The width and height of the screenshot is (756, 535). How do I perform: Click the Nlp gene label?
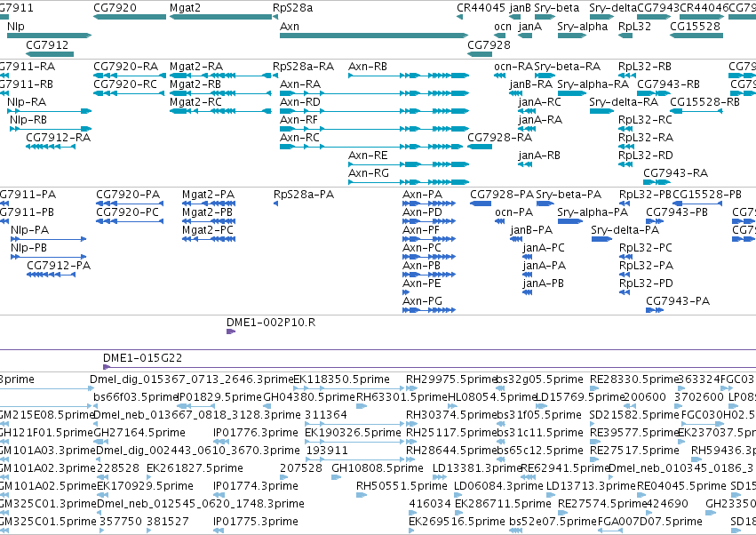click(x=15, y=27)
